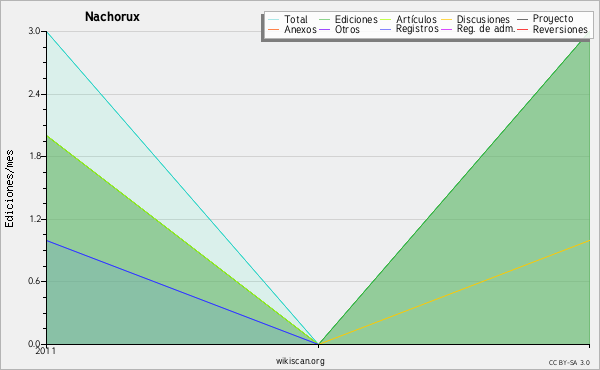
Task: Click the Discusiones legend entry
Action: (x=476, y=19)
